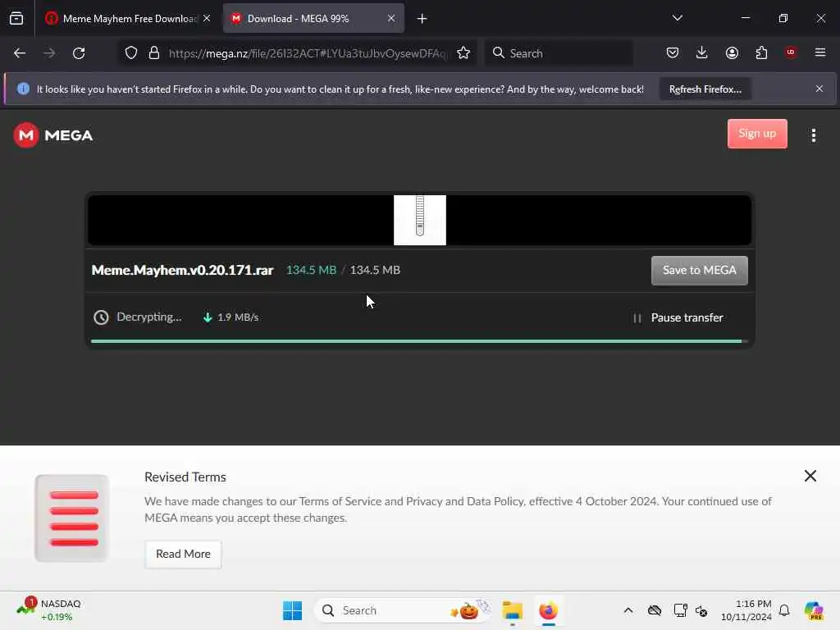Switch to Meme Mayhem Free Download tab
The image size is (840, 630).
[x=129, y=19]
